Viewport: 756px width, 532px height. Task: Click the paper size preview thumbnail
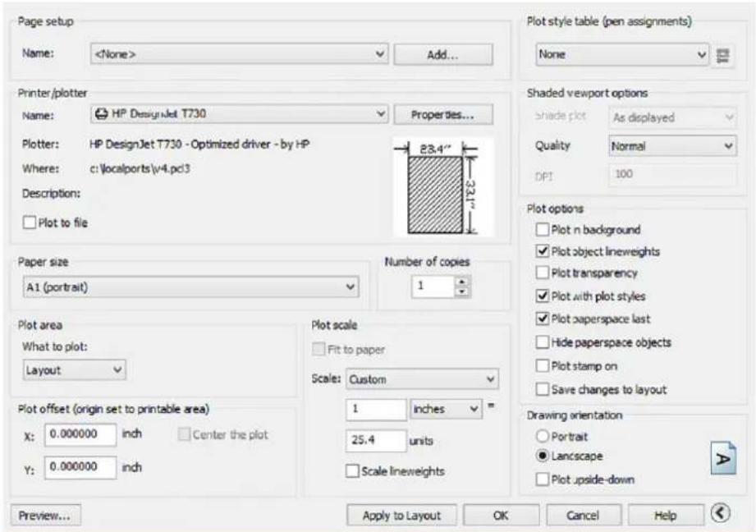pyautogui.click(x=442, y=187)
